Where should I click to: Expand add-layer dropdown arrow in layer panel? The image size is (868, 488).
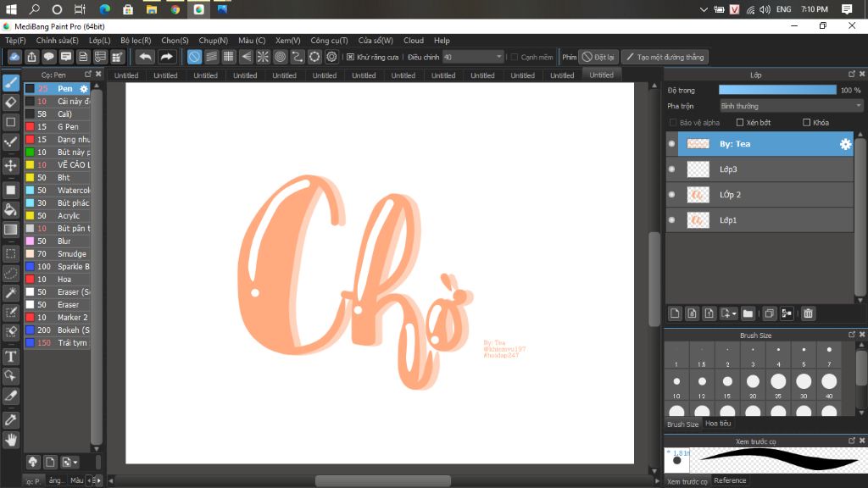tap(734, 314)
